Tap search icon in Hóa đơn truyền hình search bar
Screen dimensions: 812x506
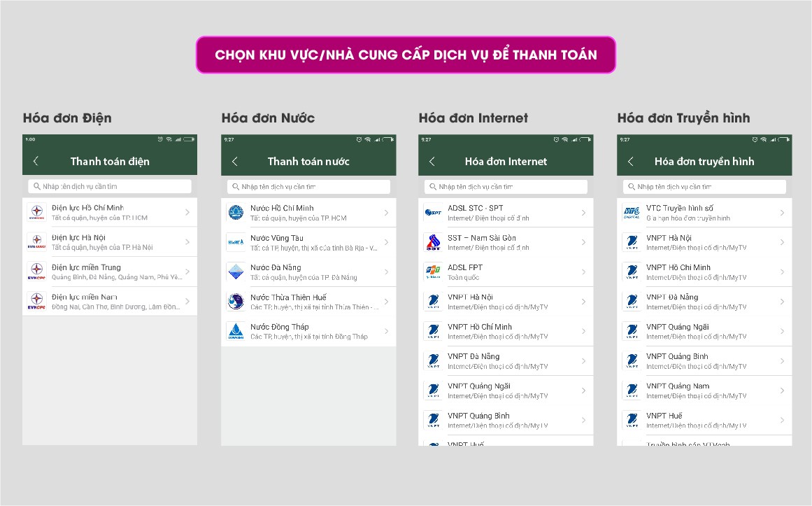pyautogui.click(x=632, y=187)
